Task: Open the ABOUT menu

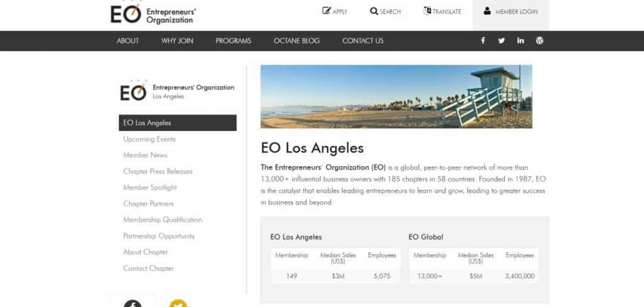Action: coord(128,41)
